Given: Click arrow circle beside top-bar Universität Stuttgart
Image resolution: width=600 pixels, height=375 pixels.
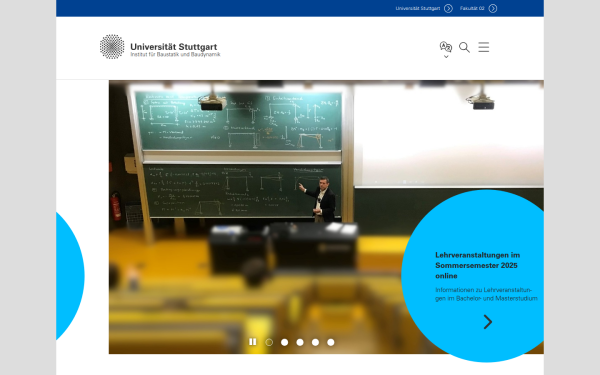Looking at the screenshot, I should pos(448,8).
